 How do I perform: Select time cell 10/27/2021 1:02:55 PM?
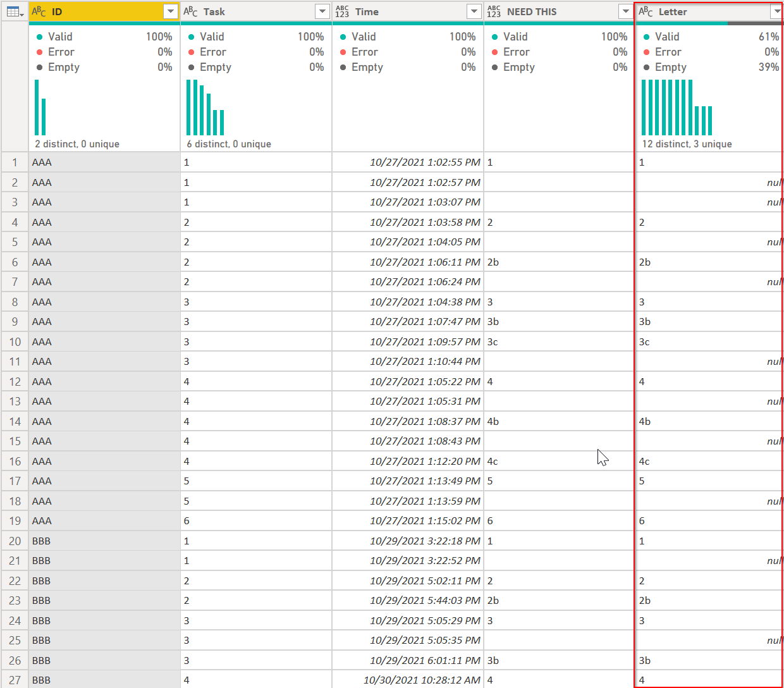pos(408,163)
